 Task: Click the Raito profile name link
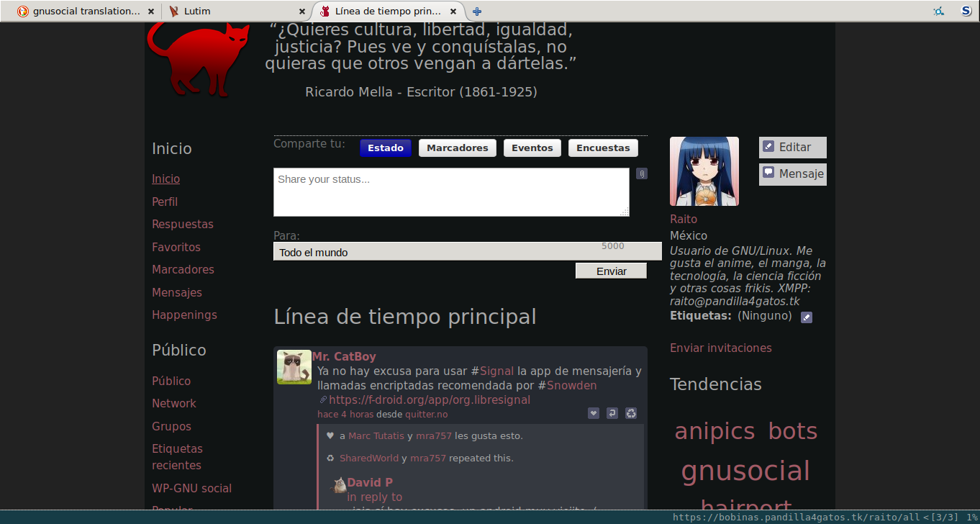click(684, 219)
